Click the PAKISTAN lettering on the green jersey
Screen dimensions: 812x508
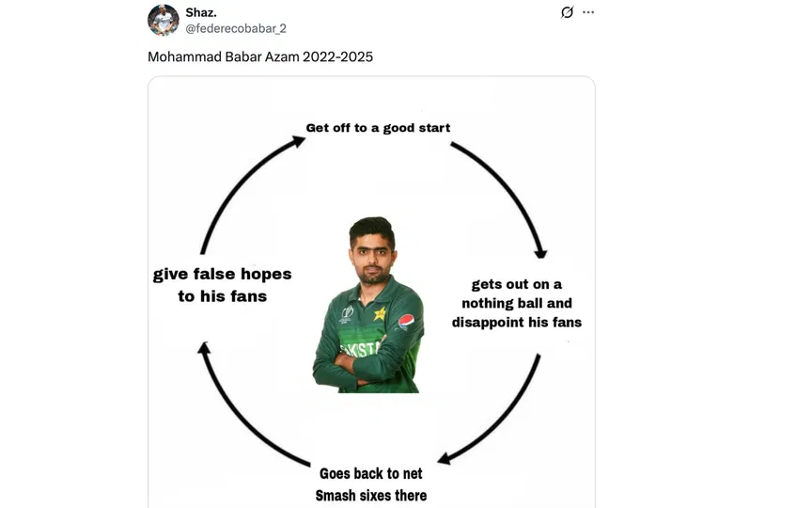point(362,348)
